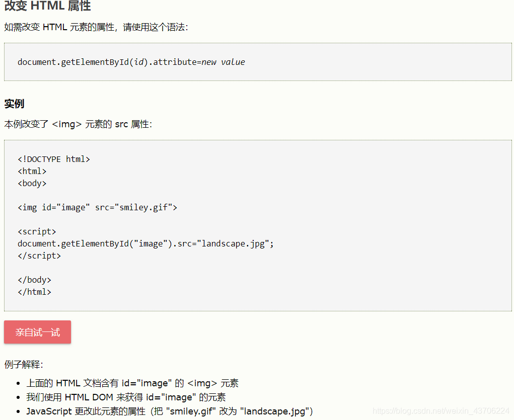Screen dimensions: 514x420
Task: Click the closing </body> code line
Action: (x=34, y=280)
